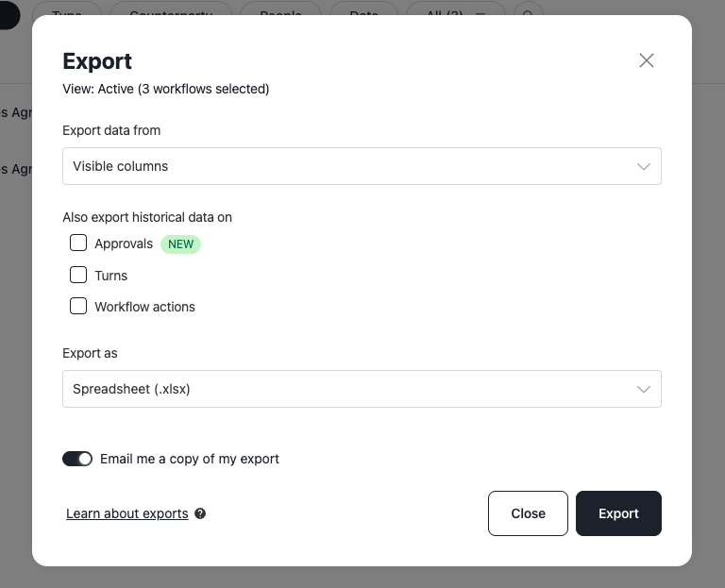Image resolution: width=725 pixels, height=588 pixels.
Task: Click the View: Active (3 workflows selected) text
Action: click(165, 89)
